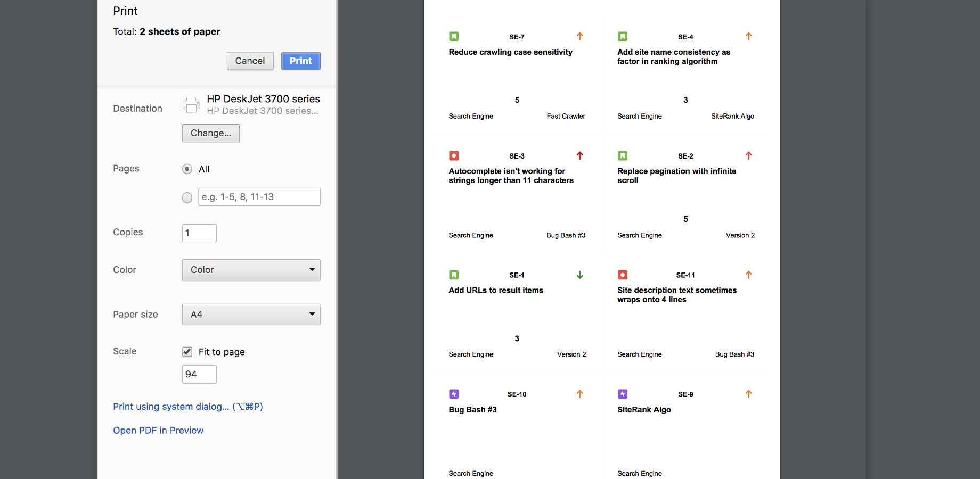Click the SE-3 issue key

click(517, 156)
